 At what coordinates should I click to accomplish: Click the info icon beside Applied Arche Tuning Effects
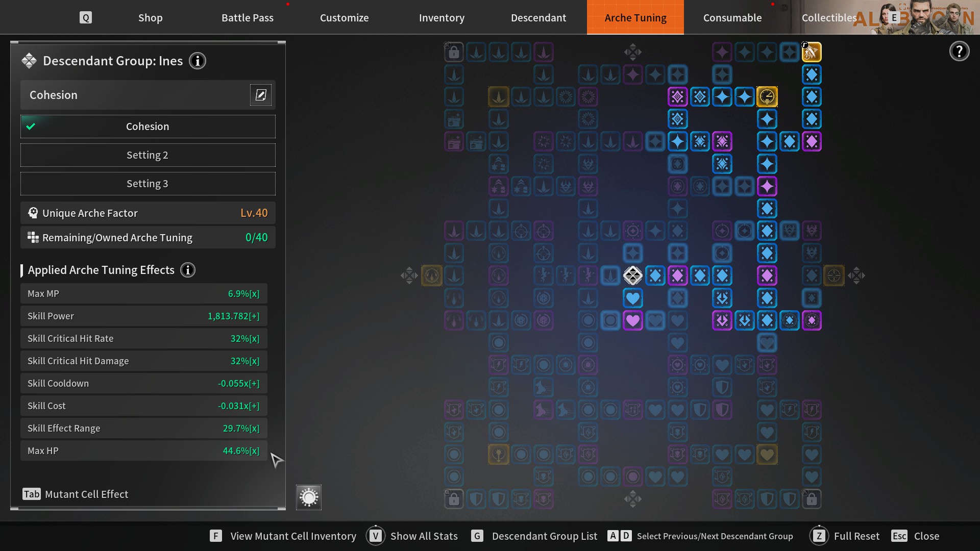coord(188,270)
